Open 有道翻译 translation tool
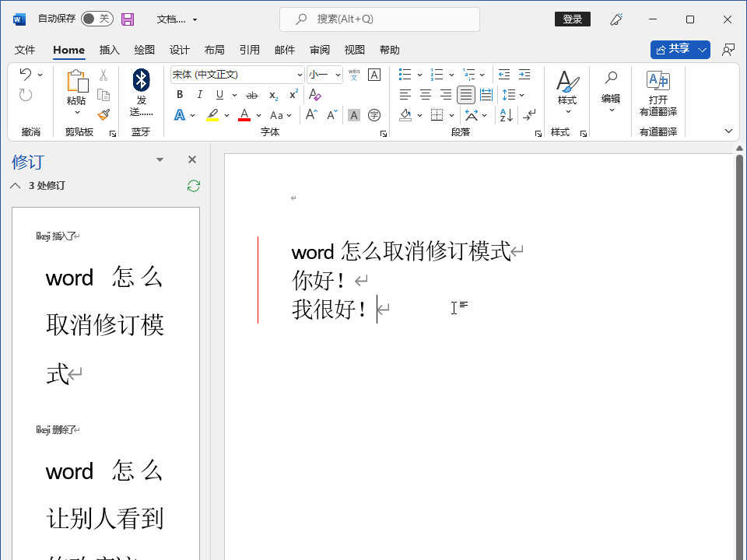The height and width of the screenshot is (560, 747). click(x=658, y=93)
